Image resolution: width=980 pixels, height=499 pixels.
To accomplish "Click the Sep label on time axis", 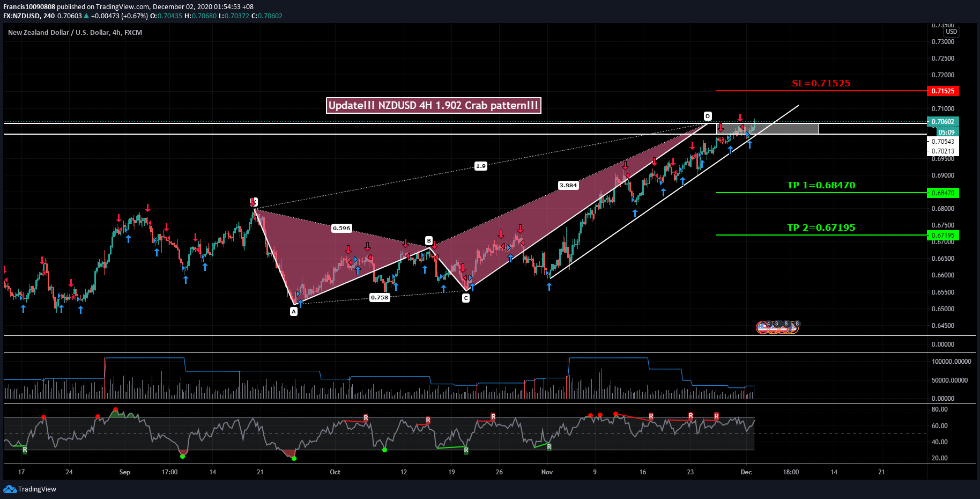I will click(124, 472).
